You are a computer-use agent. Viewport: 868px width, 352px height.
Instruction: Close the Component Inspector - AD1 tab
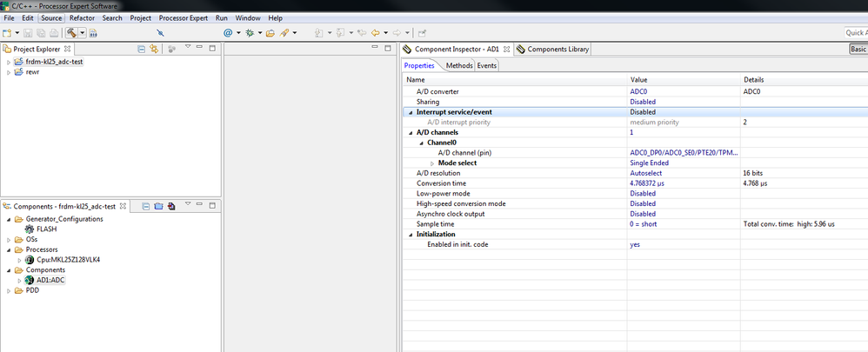[506, 50]
